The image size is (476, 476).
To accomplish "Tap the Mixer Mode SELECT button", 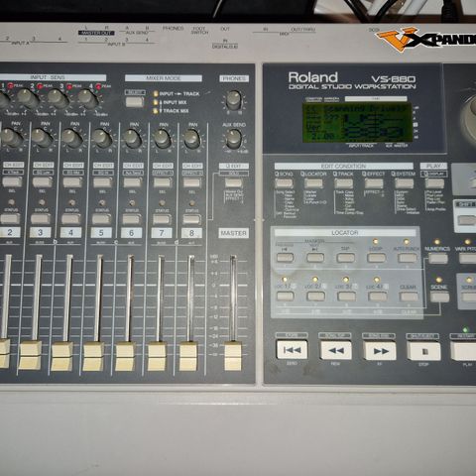I will point(135,101).
